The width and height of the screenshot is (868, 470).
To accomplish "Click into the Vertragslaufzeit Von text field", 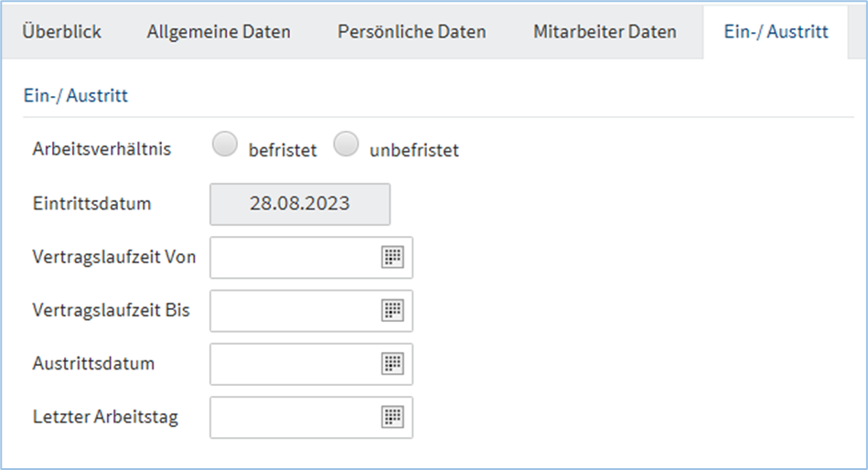I will [294, 258].
